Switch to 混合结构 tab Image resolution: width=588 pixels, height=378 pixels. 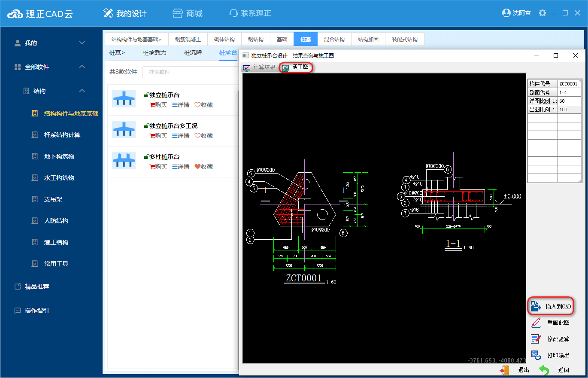tap(334, 39)
